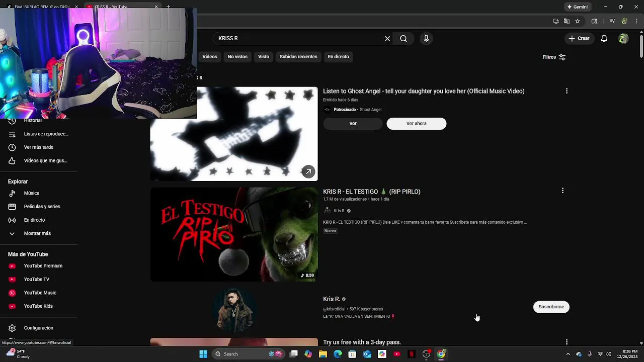
Task: Click the Crear button
Action: point(579,38)
